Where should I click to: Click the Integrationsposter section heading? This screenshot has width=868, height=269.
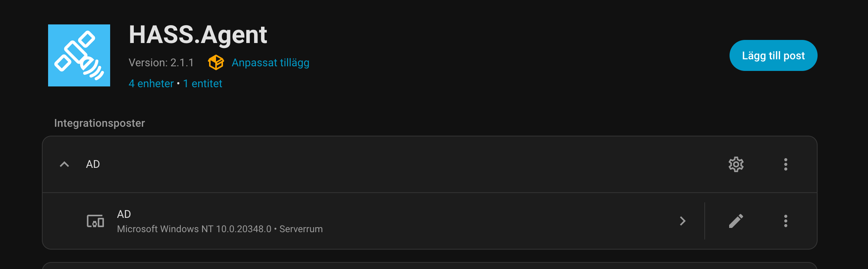click(x=99, y=123)
